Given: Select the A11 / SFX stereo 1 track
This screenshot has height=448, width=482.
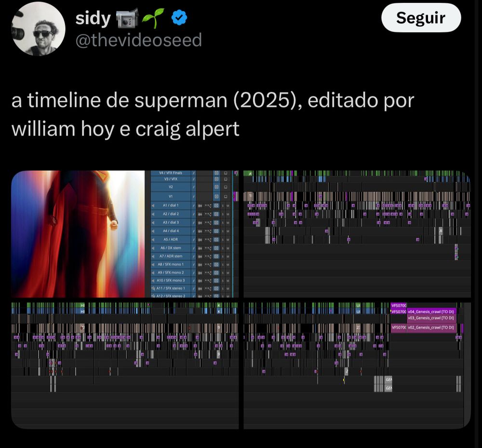Looking at the screenshot, I should pyautogui.click(x=171, y=288).
